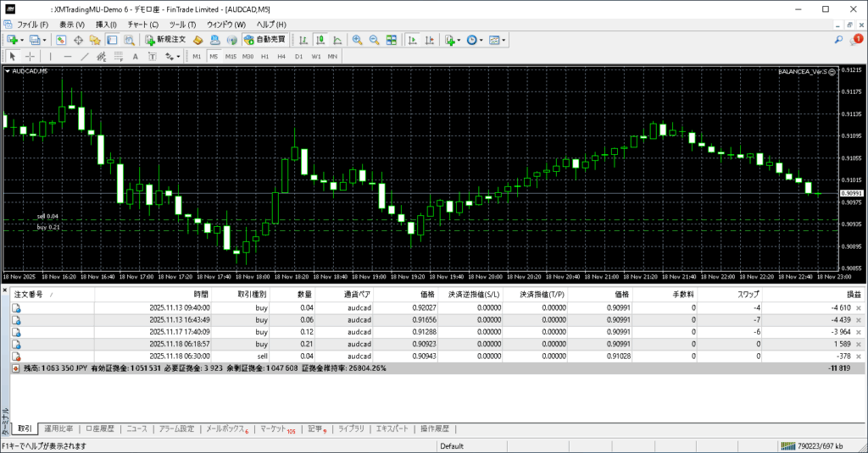Screen dimensions: 868x453
Task: Zoom in on the chart
Action: coord(358,40)
